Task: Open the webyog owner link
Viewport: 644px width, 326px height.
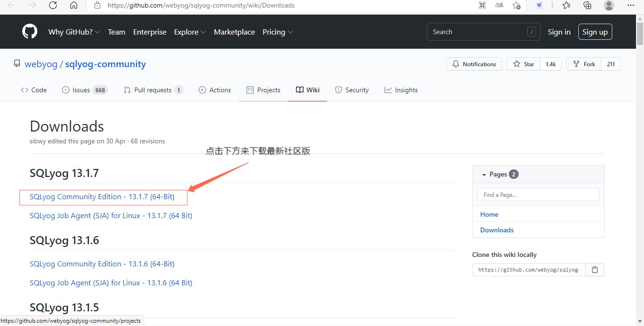Action: pyautogui.click(x=41, y=64)
